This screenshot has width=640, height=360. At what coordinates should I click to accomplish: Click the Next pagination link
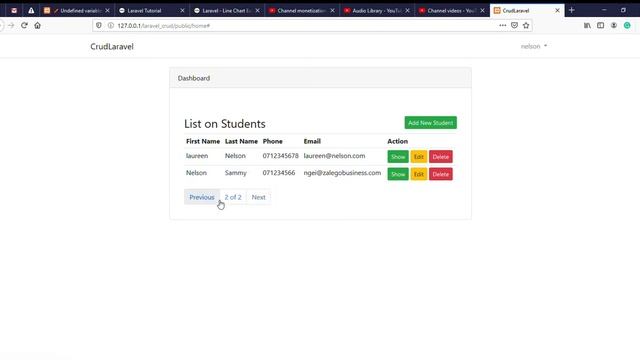pos(258,197)
